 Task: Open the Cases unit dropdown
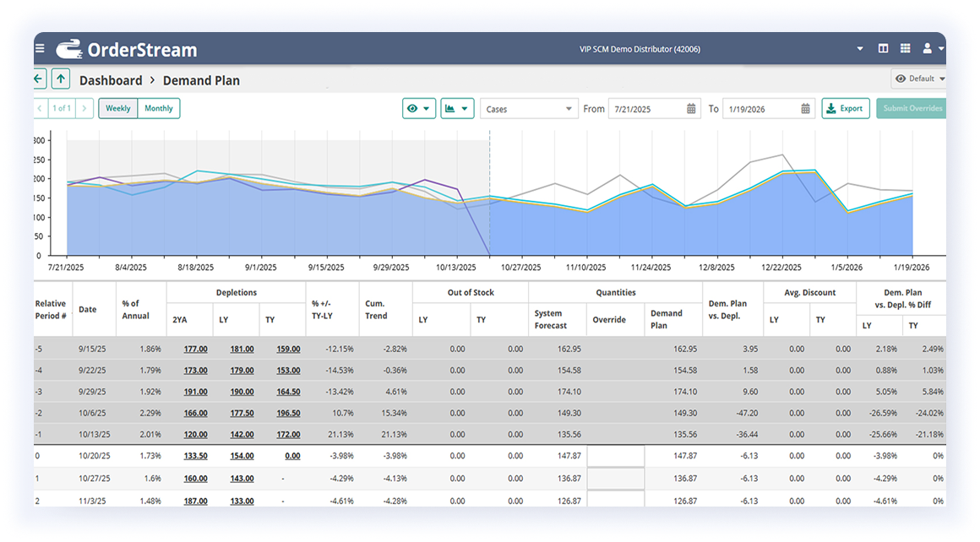[x=528, y=108]
